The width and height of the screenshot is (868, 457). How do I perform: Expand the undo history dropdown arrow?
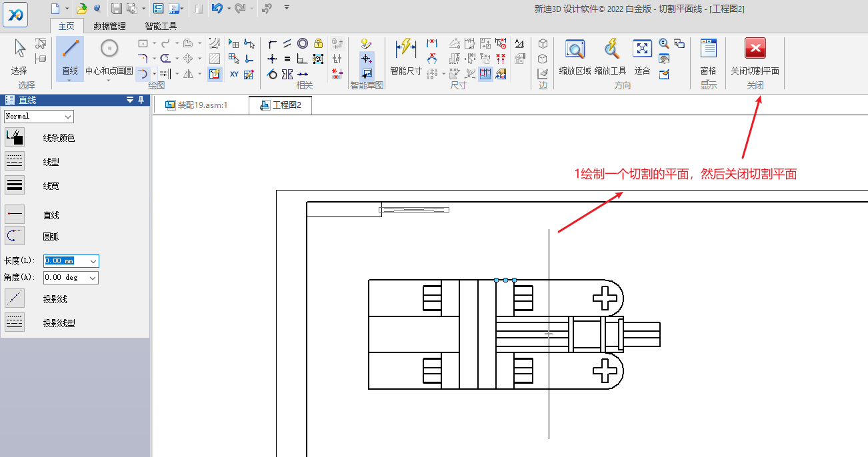228,9
